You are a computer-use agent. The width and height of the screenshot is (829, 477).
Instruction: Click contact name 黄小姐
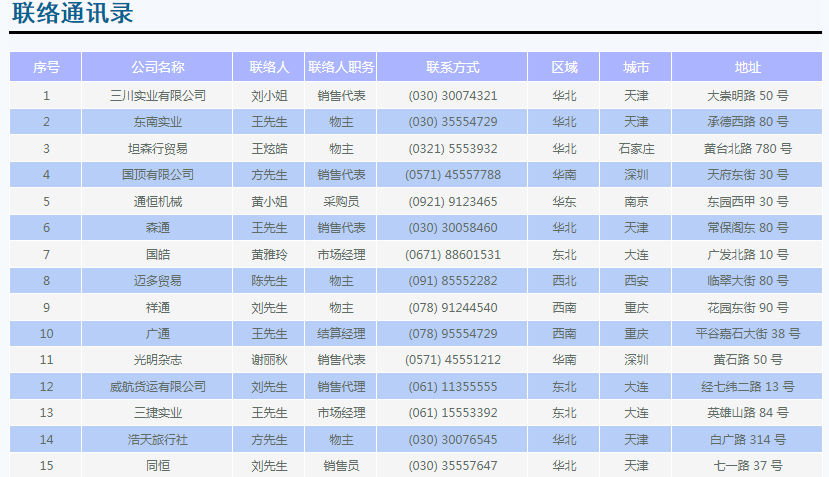(269, 201)
